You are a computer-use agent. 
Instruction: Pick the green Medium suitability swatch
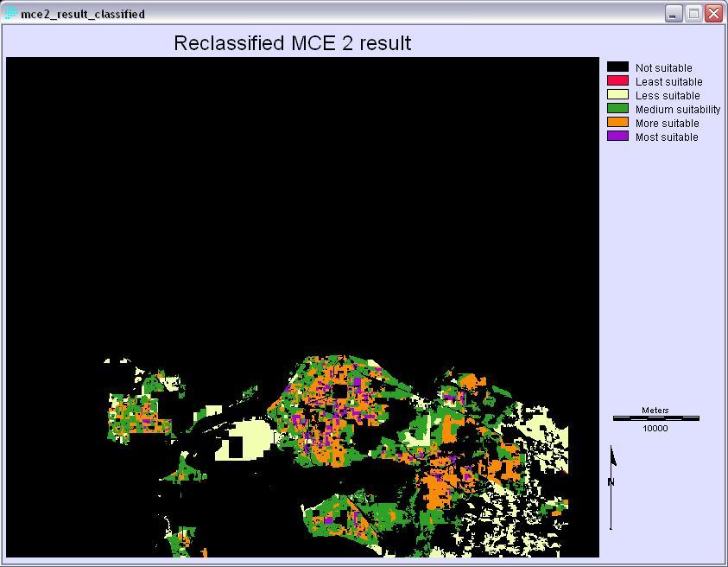tap(617, 109)
